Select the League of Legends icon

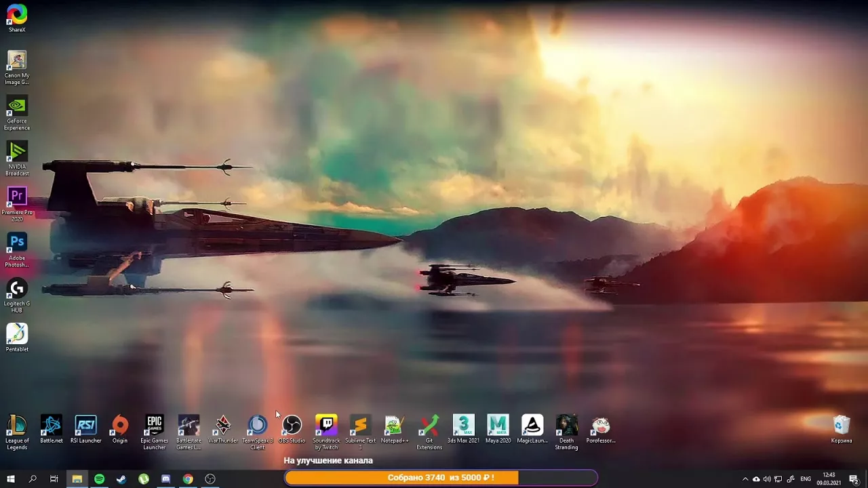(17, 426)
